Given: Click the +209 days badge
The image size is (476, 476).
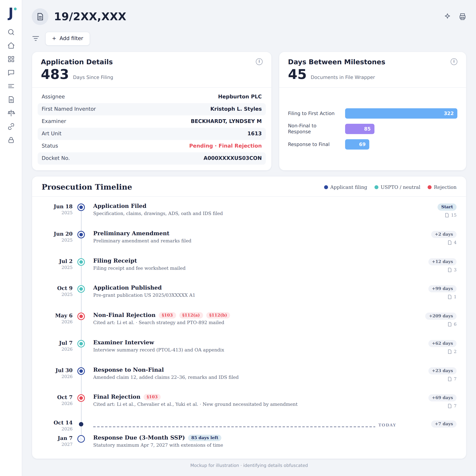Looking at the screenshot, I should click(x=441, y=316).
